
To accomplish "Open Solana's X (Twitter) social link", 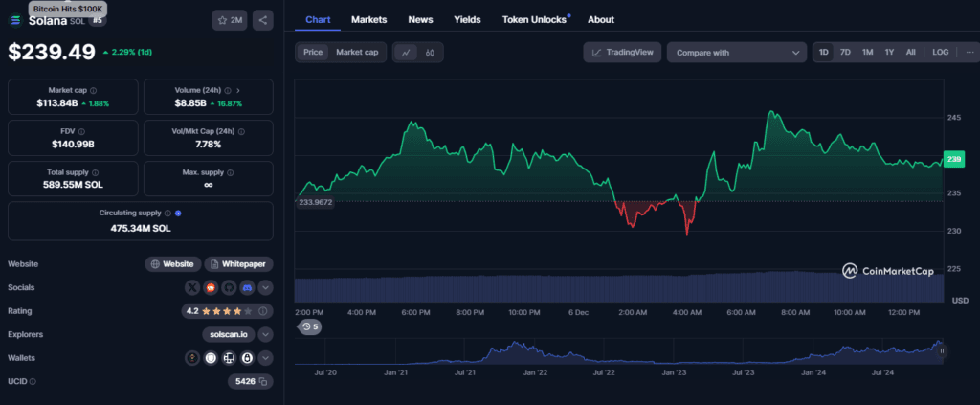I will 192,287.
